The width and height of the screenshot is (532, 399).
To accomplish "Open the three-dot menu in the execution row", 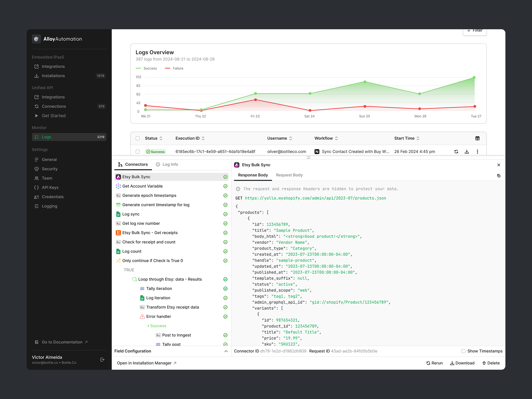I will [477, 152].
